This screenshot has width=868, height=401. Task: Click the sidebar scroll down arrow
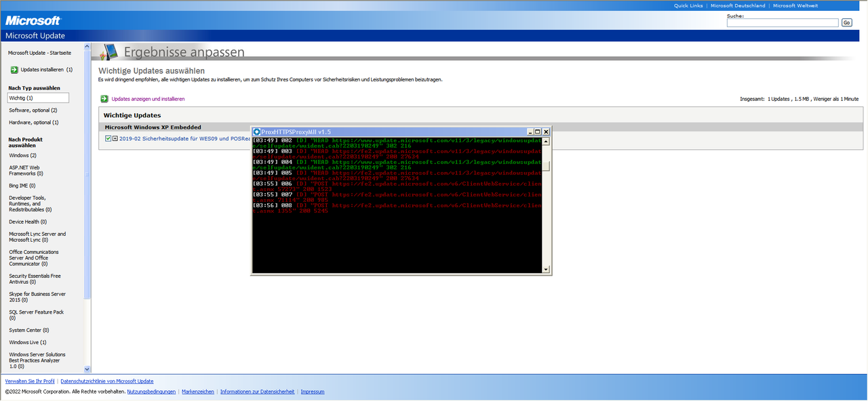click(87, 369)
